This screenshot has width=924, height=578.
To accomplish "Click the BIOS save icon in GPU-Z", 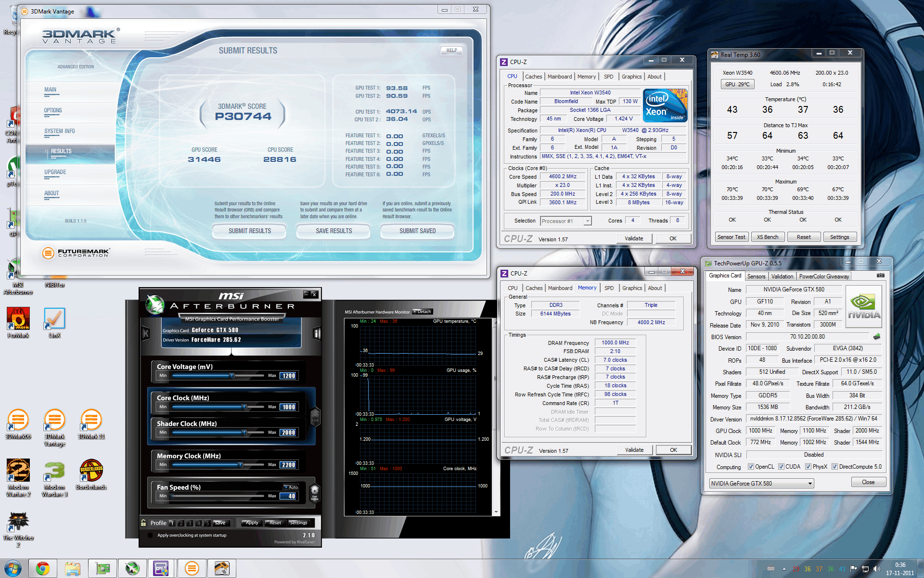I will coord(877,337).
